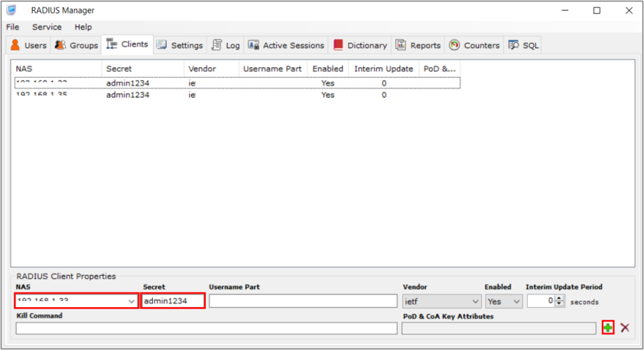
Task: Go to the Reports tab
Action: pyautogui.click(x=418, y=45)
